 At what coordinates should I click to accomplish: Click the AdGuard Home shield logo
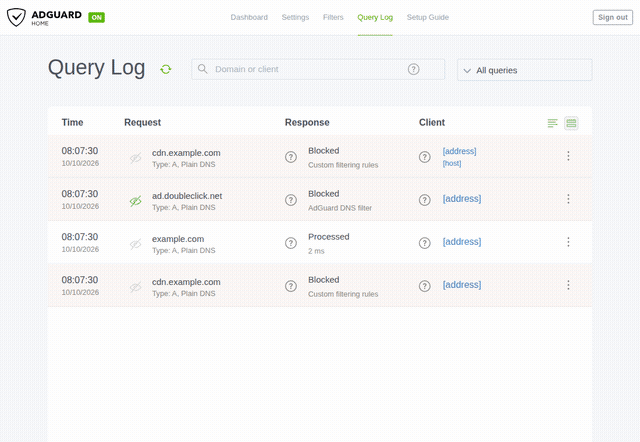click(16, 17)
